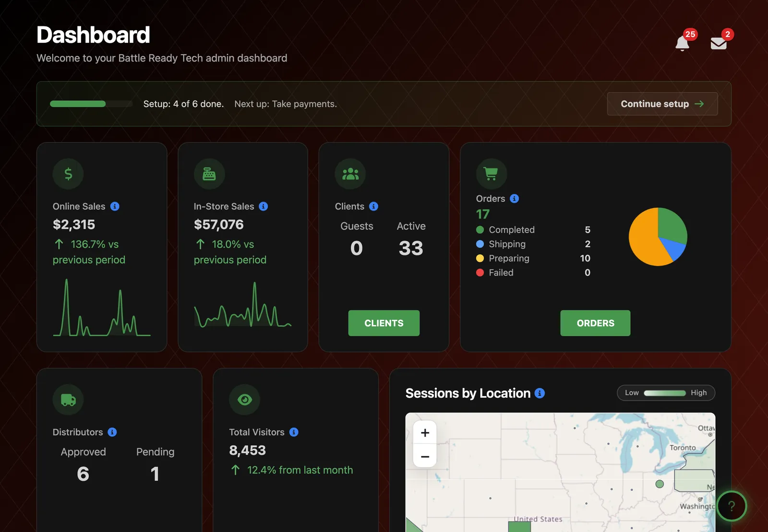Click the setup progress bar
The image size is (768, 532).
tap(91, 104)
